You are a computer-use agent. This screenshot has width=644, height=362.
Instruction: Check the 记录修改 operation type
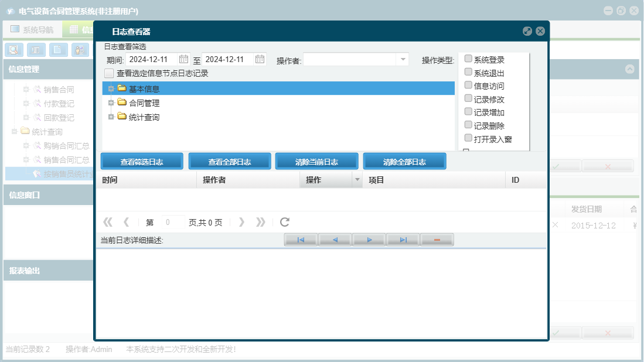point(468,98)
